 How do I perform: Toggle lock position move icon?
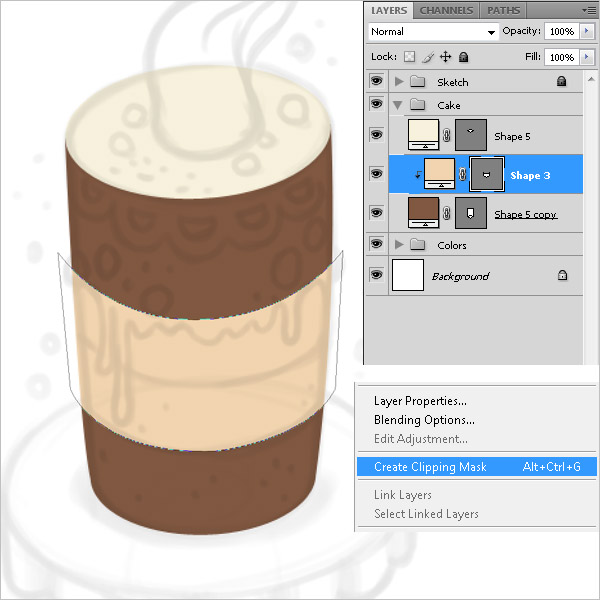[x=445, y=57]
